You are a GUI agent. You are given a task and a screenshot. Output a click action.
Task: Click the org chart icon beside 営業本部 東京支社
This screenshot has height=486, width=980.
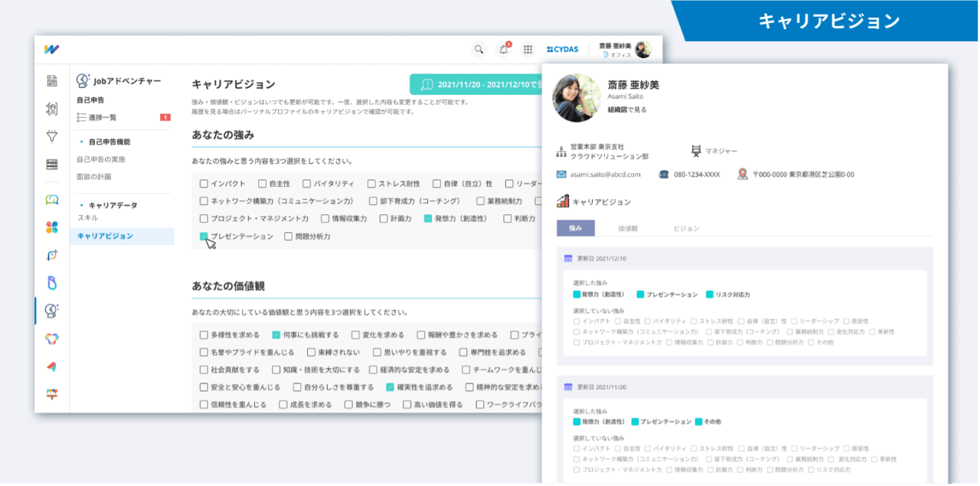[562, 151]
